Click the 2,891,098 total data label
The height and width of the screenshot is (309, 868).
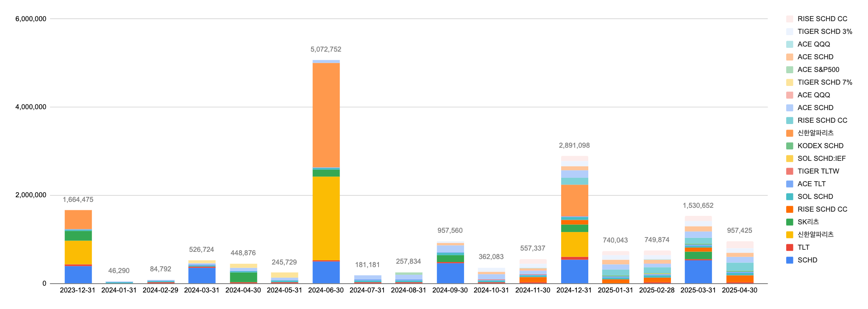574,146
